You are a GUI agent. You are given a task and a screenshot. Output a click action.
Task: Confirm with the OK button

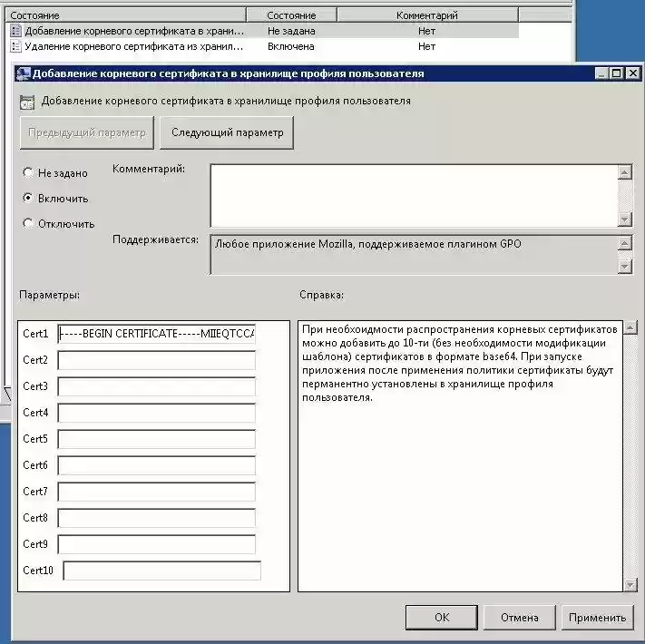pyautogui.click(x=442, y=618)
